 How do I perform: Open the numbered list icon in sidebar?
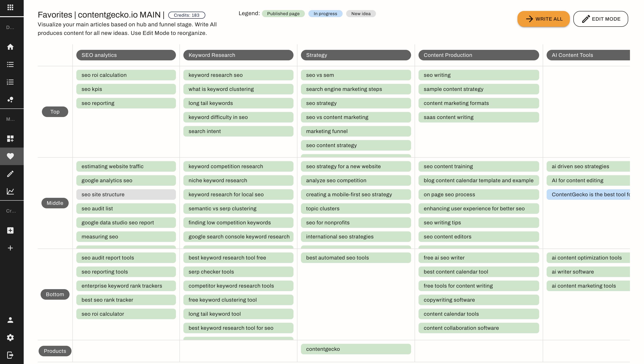[10, 82]
